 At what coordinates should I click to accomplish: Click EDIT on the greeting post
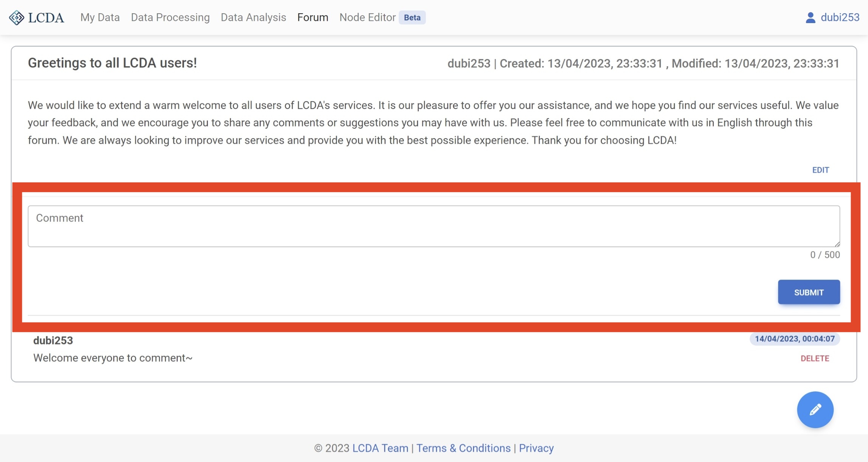(820, 170)
